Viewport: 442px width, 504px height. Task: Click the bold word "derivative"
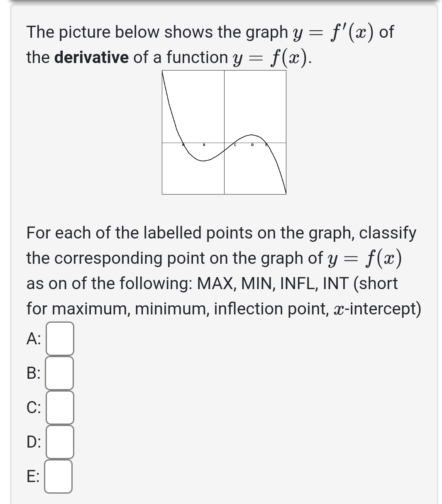(x=92, y=57)
